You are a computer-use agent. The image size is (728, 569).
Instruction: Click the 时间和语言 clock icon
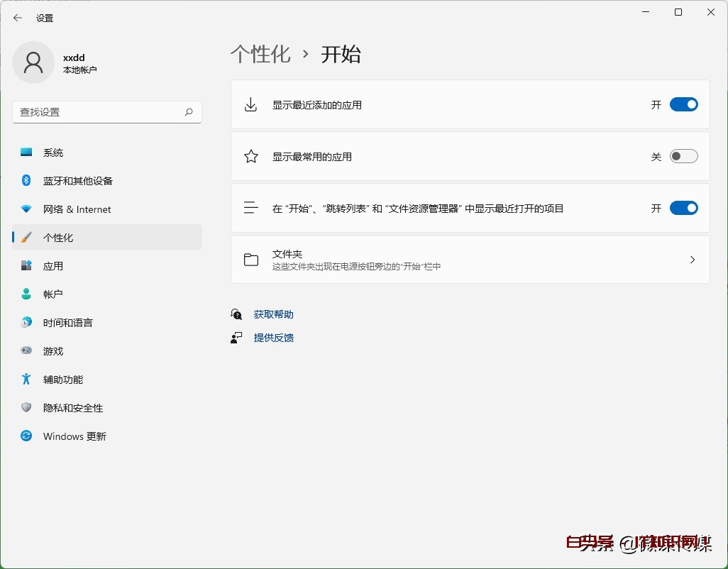pos(26,322)
